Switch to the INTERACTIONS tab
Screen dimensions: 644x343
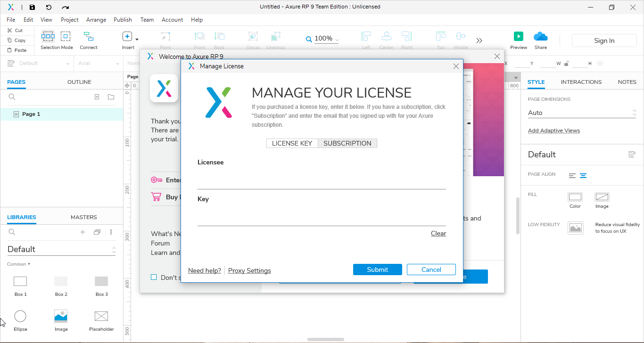581,82
